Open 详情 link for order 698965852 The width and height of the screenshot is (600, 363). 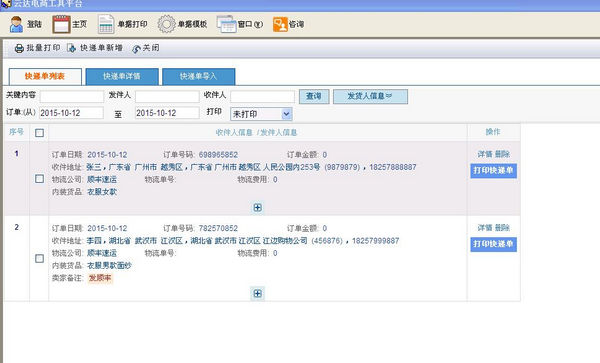point(485,154)
